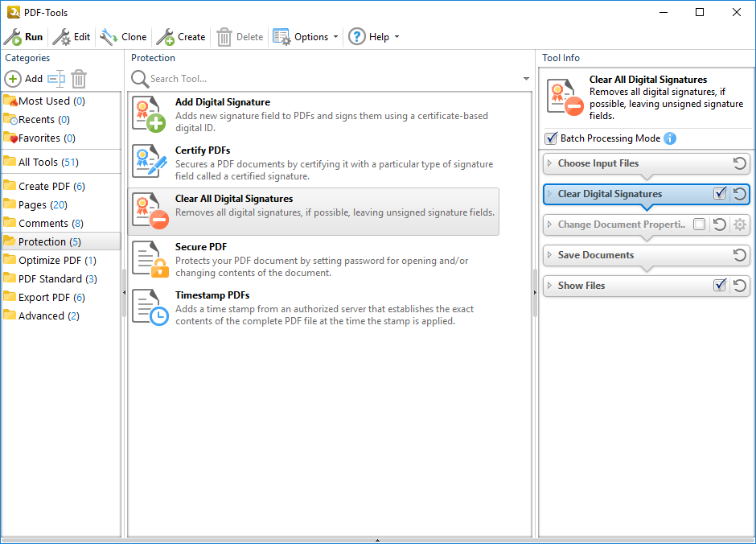Click the Edit button in toolbar

tap(72, 37)
